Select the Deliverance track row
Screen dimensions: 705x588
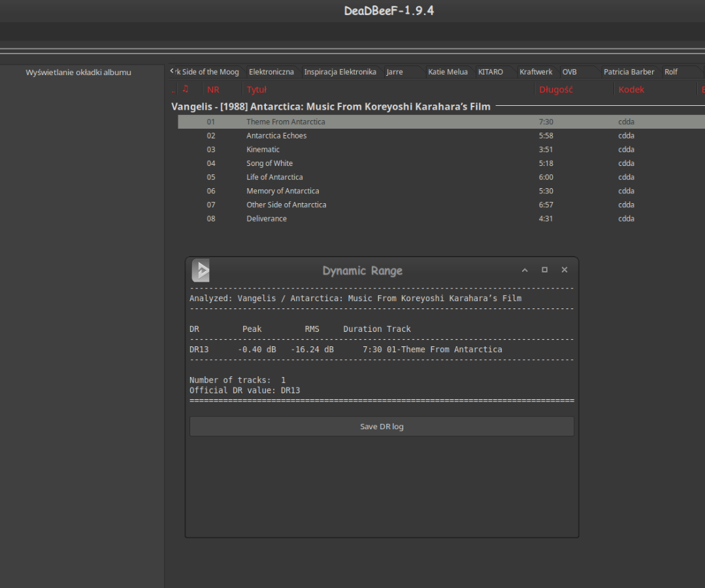click(x=441, y=218)
